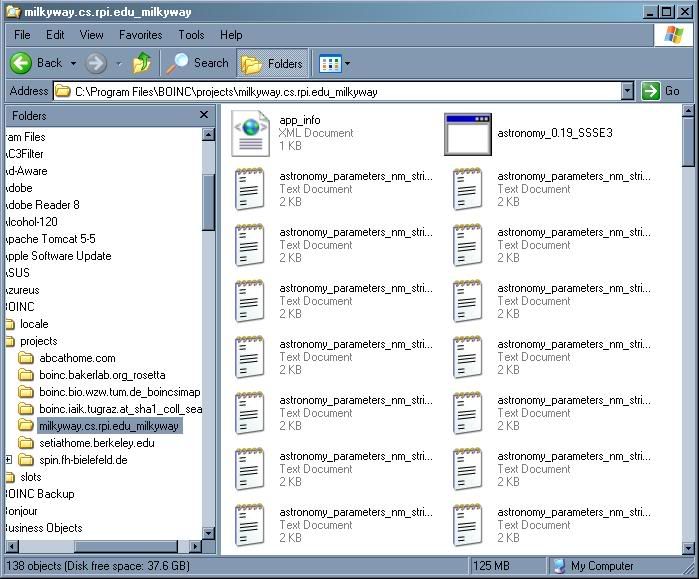This screenshot has width=699, height=579.
Task: Select the abcathome.com folder
Action: tap(77, 358)
